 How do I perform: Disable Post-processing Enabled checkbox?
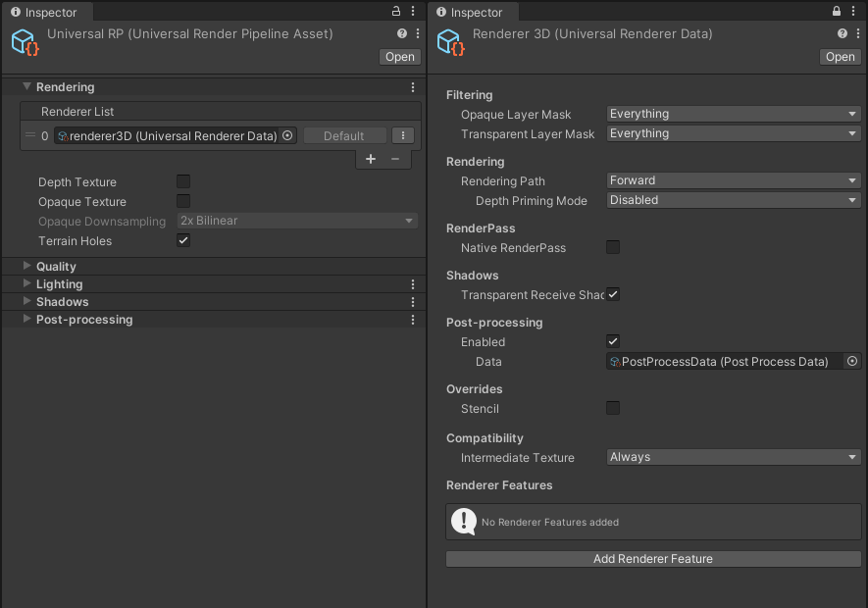click(613, 341)
